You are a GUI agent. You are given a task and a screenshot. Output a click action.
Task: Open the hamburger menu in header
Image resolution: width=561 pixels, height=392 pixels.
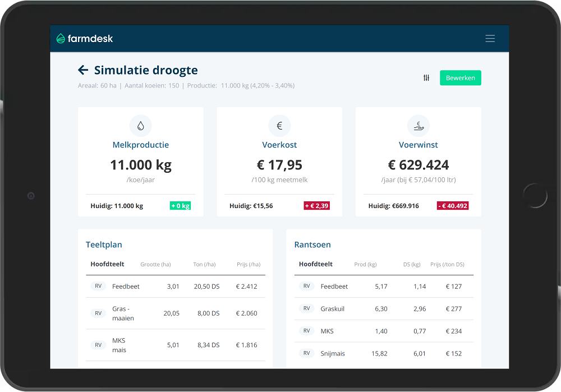pyautogui.click(x=490, y=39)
